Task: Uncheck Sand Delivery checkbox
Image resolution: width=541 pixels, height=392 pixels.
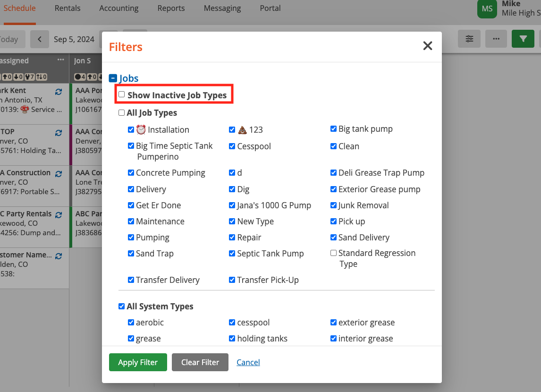Action: (x=333, y=238)
